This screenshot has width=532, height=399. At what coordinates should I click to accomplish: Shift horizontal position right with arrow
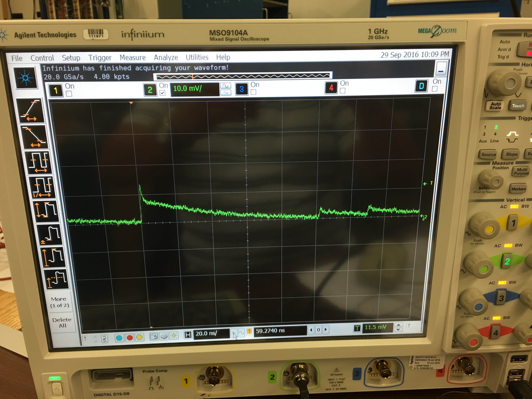pos(326,329)
